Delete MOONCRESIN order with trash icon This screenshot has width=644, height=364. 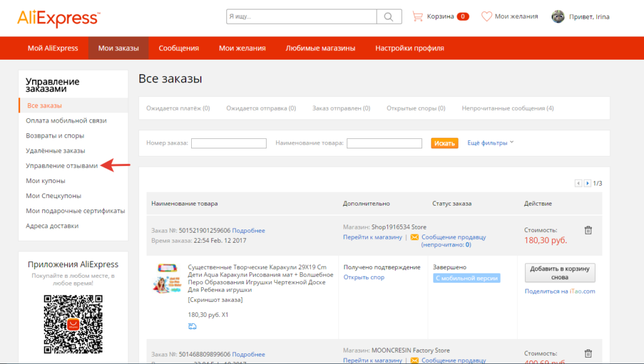pyautogui.click(x=588, y=353)
